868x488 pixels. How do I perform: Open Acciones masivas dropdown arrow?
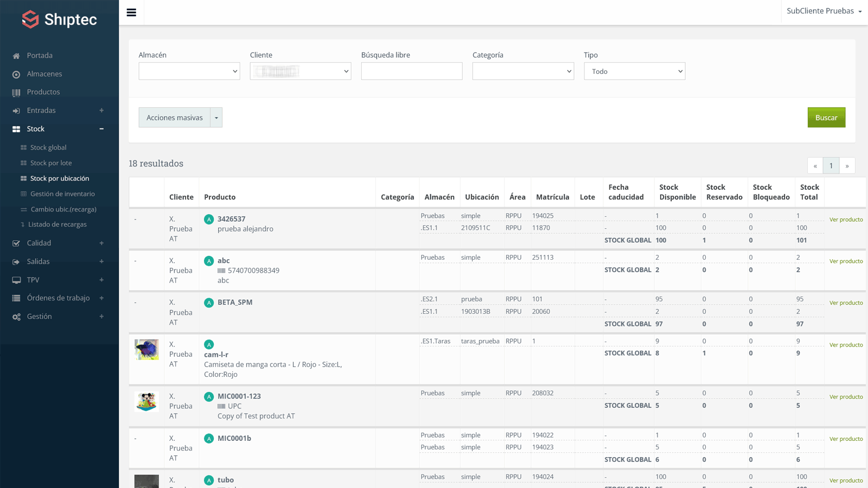pyautogui.click(x=216, y=118)
